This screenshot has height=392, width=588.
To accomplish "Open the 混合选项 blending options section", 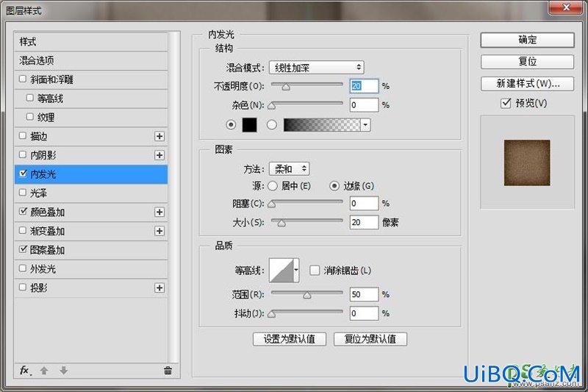I will coord(91,60).
